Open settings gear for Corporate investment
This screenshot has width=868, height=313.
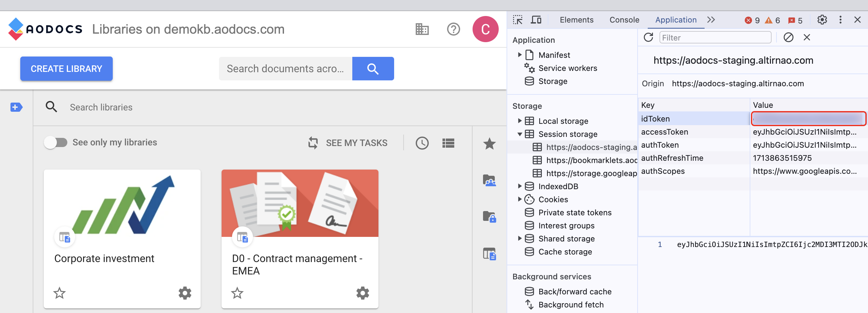(185, 293)
